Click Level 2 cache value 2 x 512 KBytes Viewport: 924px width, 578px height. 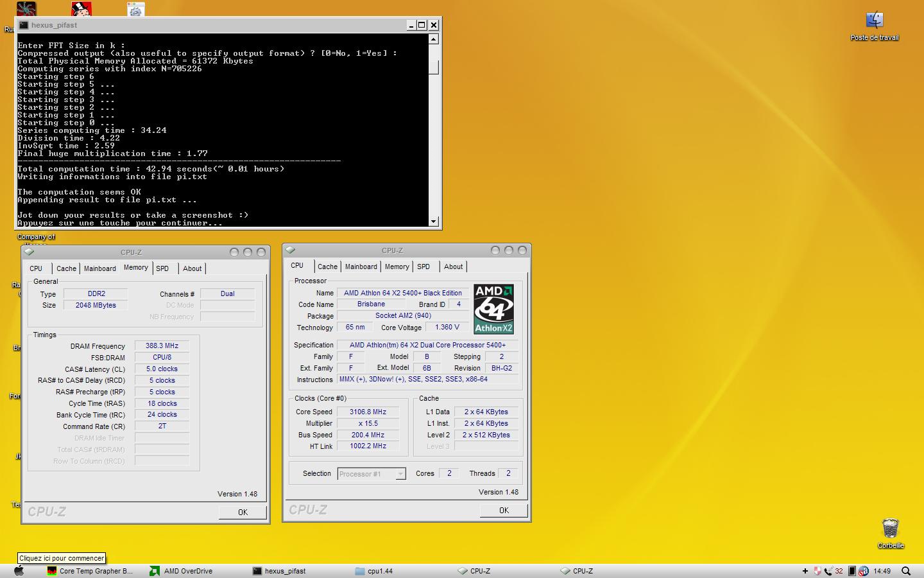[486, 435]
